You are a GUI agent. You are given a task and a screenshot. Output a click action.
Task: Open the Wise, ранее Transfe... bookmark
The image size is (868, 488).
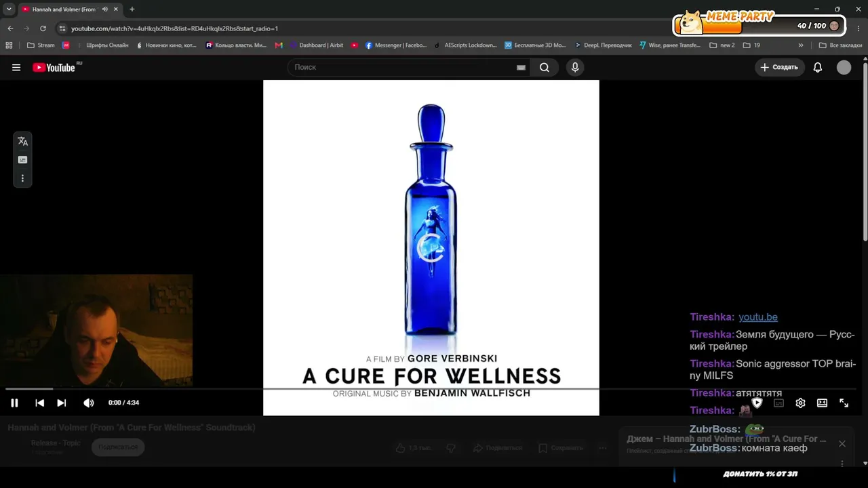pyautogui.click(x=670, y=45)
